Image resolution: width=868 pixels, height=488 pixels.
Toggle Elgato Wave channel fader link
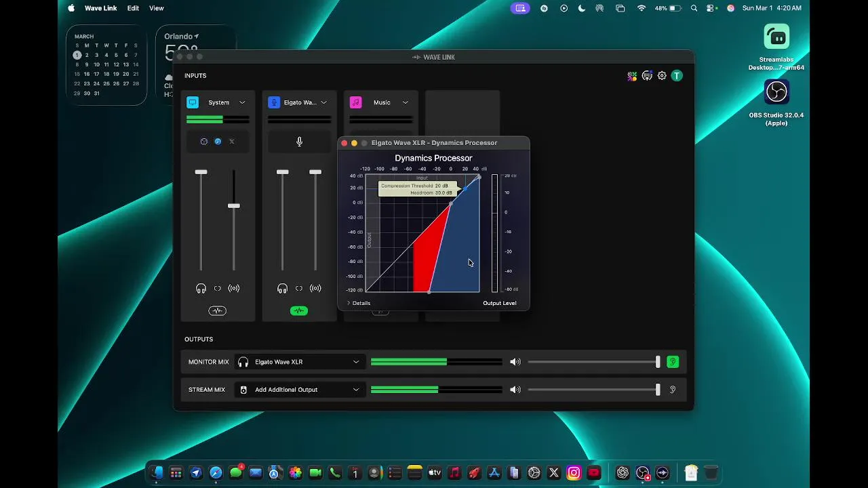point(299,289)
